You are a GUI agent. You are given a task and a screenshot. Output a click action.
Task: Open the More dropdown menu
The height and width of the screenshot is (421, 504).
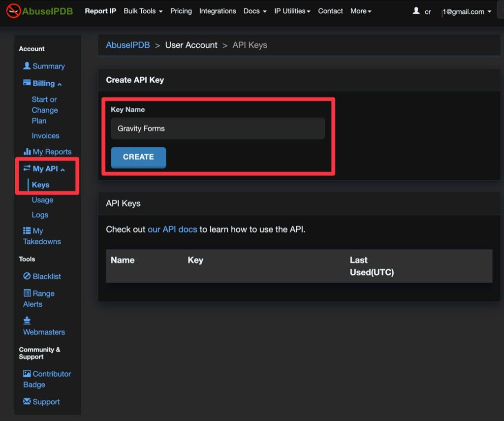click(361, 11)
